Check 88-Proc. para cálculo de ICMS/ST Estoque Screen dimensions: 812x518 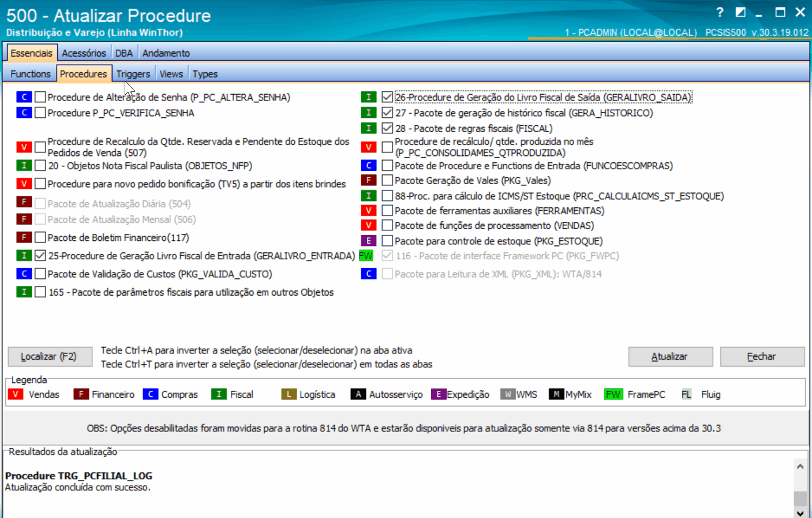(x=387, y=196)
